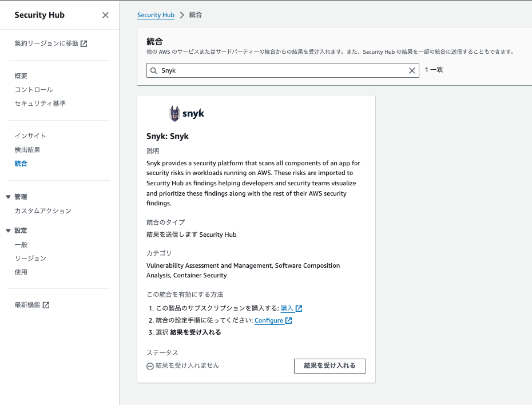Open リージョン settings
Viewport: 532px width, 405px height.
[30, 259]
